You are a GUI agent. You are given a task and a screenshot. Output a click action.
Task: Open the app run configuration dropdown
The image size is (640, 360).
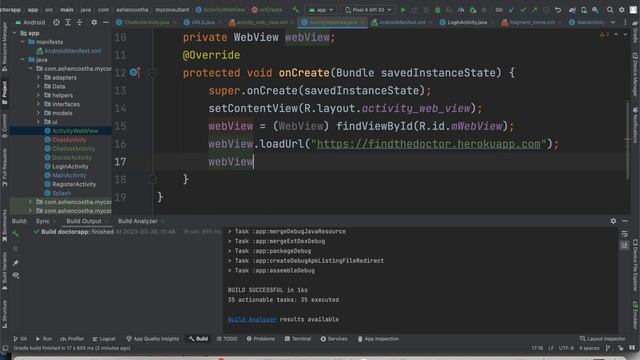pyautogui.click(x=321, y=9)
